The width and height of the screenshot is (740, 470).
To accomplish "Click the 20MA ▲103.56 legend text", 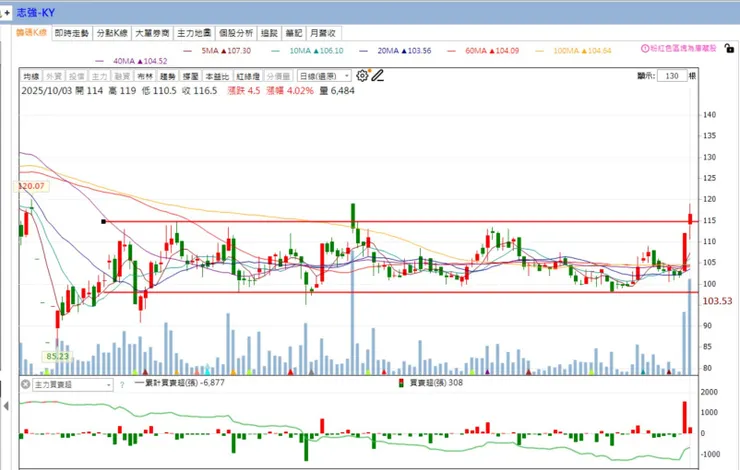I will [x=404, y=51].
